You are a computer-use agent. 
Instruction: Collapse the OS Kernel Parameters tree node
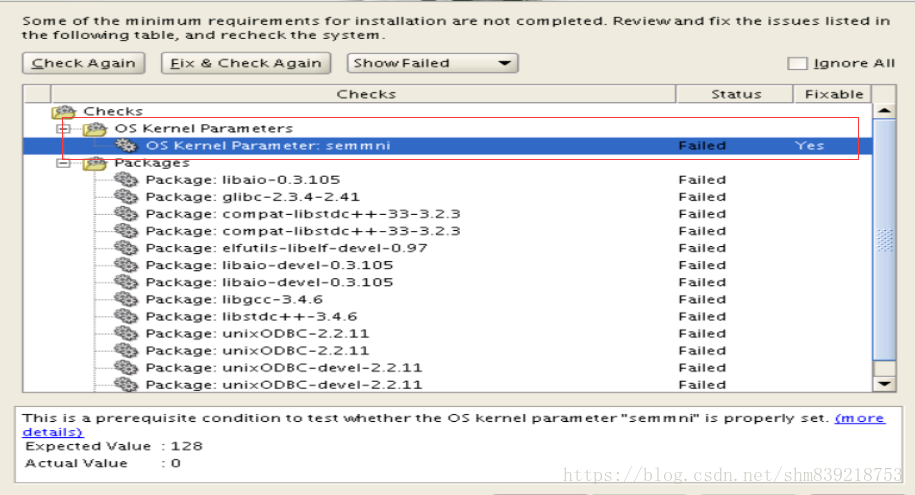64,129
